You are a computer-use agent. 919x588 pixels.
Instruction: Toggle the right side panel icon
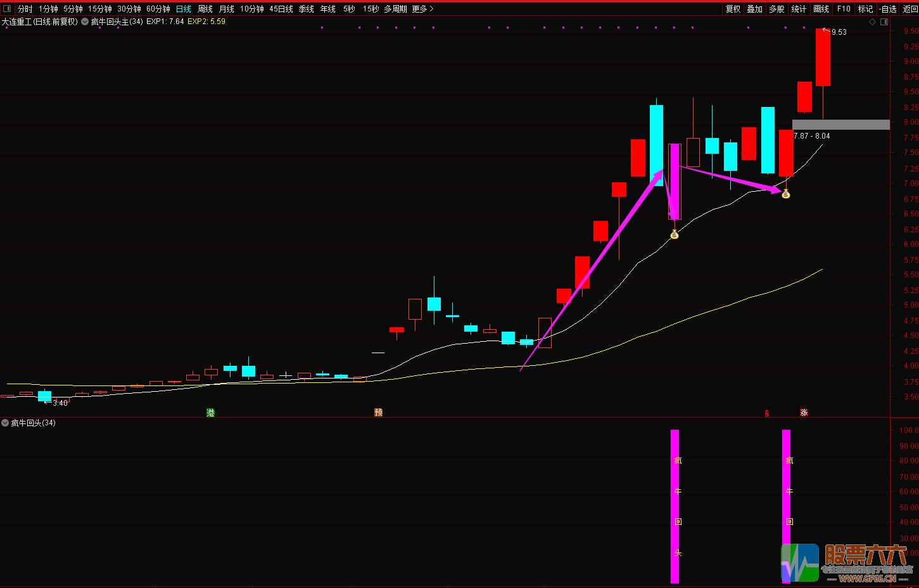884,22
